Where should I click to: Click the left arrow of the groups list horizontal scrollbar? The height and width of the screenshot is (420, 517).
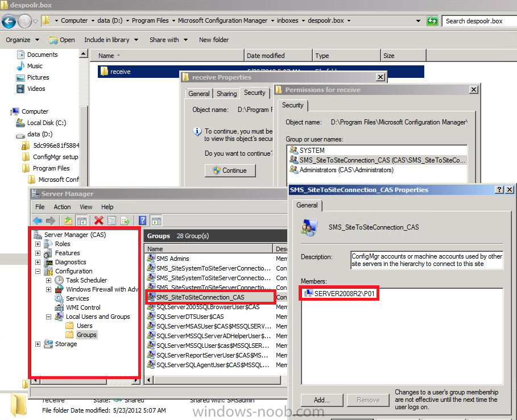point(148,380)
